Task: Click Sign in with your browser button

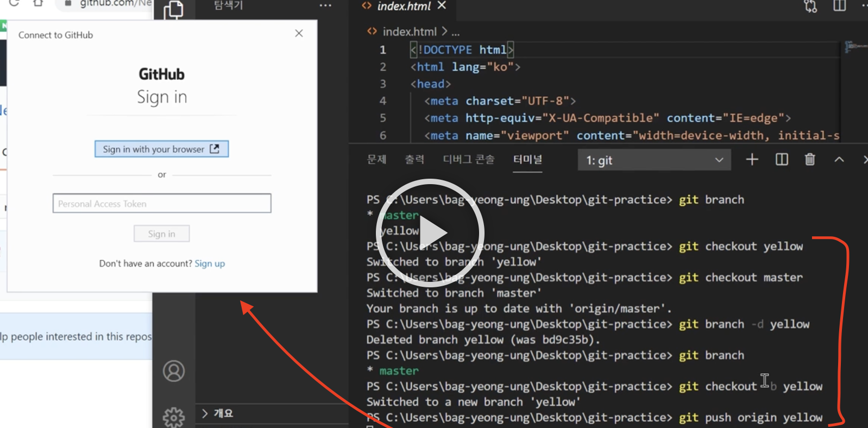Action: click(162, 149)
